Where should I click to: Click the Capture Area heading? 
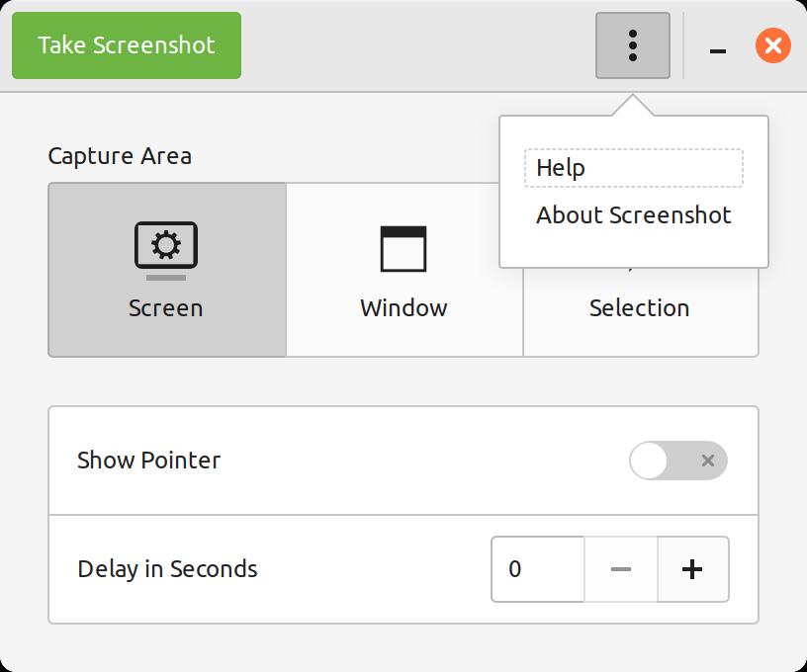click(120, 156)
